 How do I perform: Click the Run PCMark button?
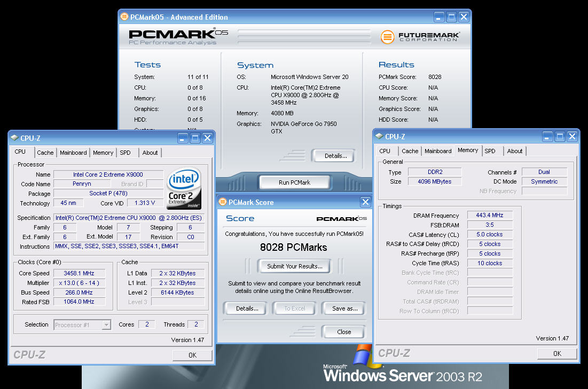294,182
